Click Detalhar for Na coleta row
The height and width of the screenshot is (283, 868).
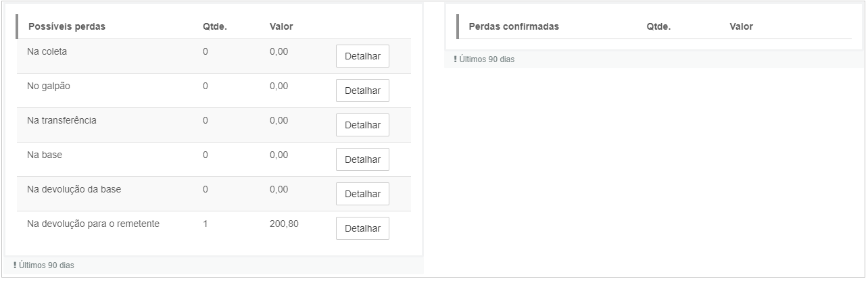click(362, 56)
